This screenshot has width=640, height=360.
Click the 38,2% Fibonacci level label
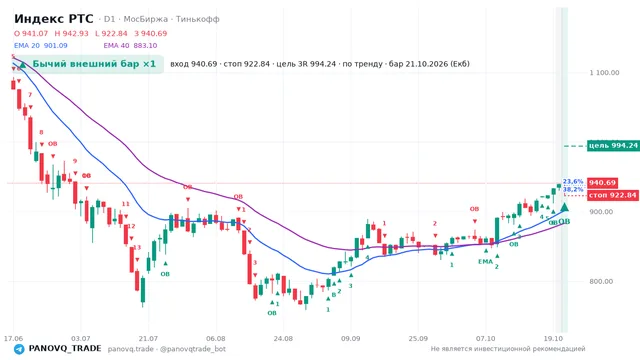(x=573, y=190)
